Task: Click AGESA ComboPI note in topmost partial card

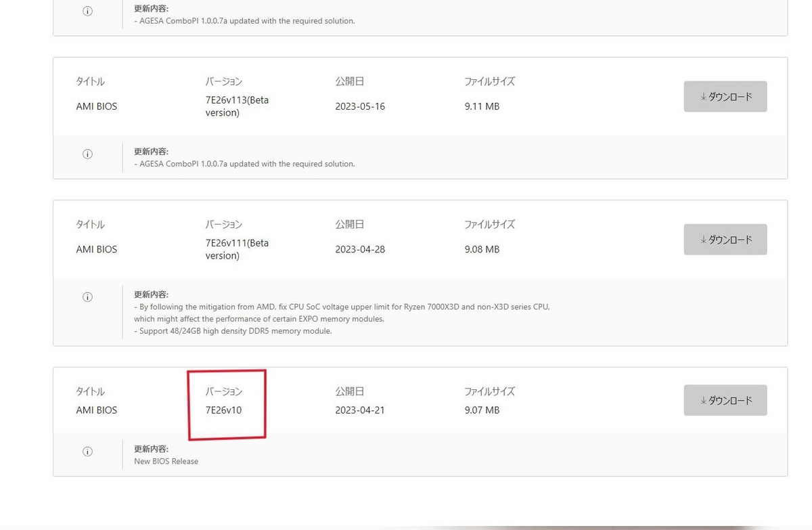Action: pos(244,21)
